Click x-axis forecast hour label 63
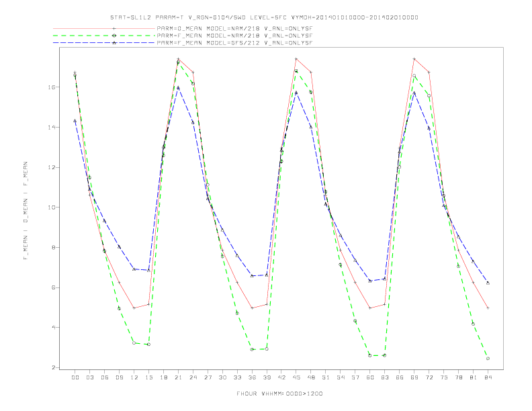This screenshot has height=411, width=532. pyautogui.click(x=385, y=377)
